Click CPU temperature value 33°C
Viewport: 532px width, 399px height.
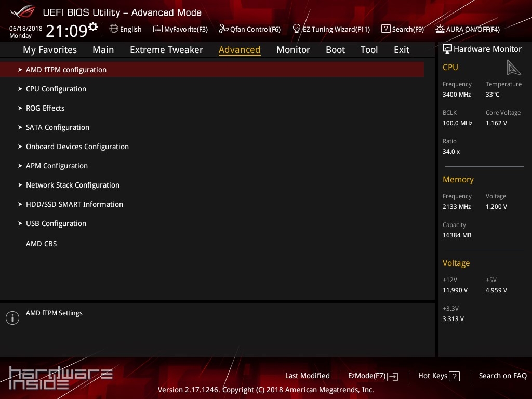[493, 95]
